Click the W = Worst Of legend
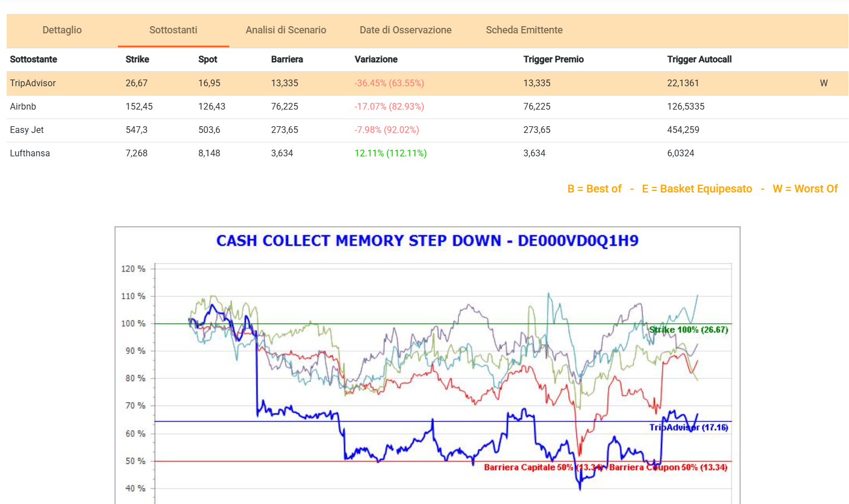Screen dimensions: 849x504 pyautogui.click(x=805, y=189)
